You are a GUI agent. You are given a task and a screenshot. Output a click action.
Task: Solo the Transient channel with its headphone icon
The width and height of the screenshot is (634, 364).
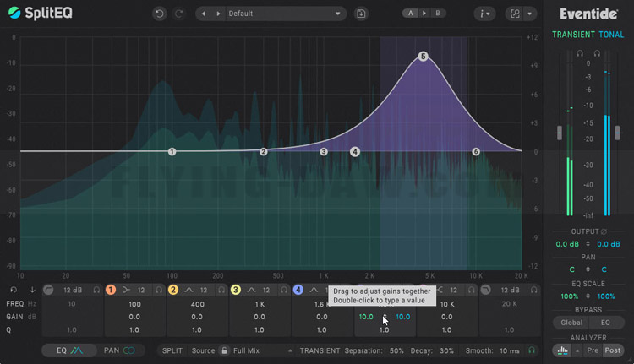(580, 53)
